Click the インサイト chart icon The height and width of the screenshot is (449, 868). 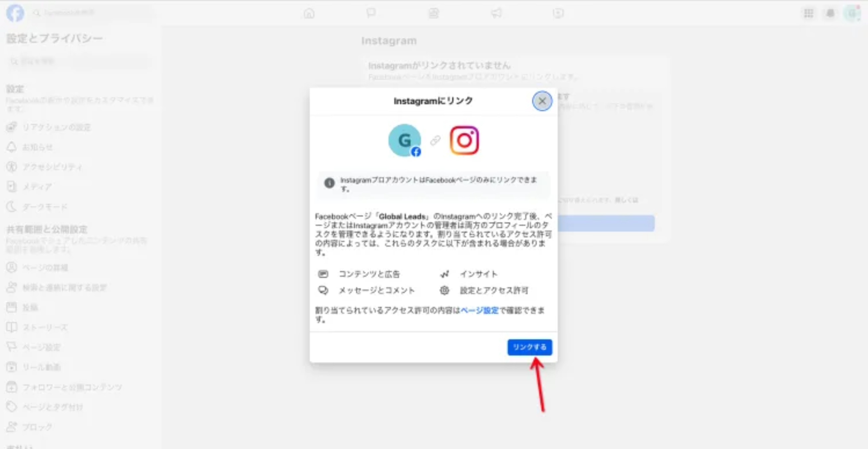tap(444, 274)
